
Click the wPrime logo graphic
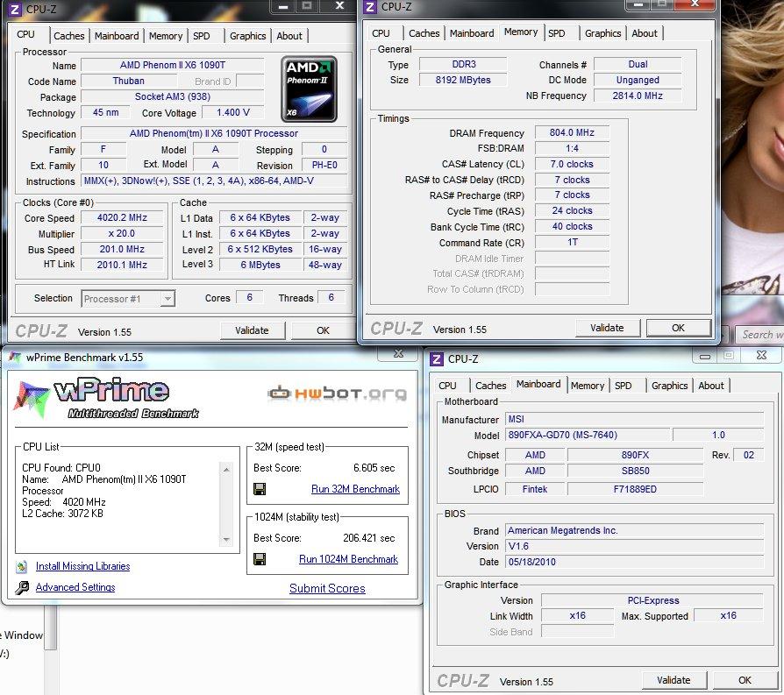106,398
